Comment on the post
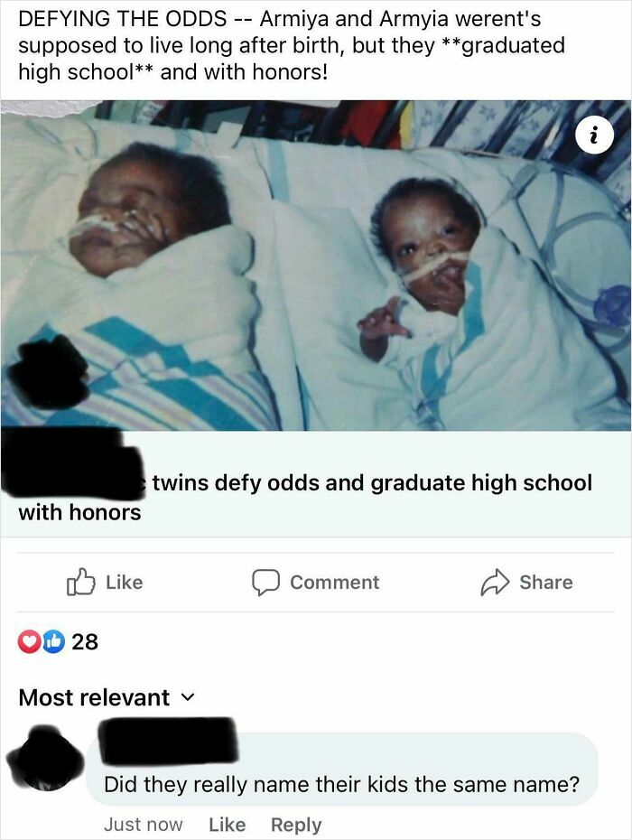The width and height of the screenshot is (632, 840). point(315,583)
